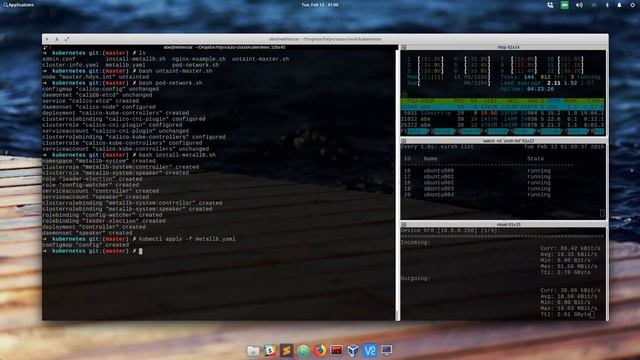Select the 21822 abe process row
Screen dimensions: 640x360
pos(503,119)
